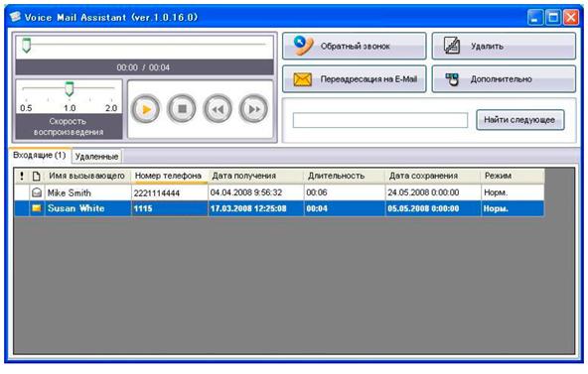Click phone number 1115
Image resolution: width=588 pixels, height=374 pixels.
(143, 208)
